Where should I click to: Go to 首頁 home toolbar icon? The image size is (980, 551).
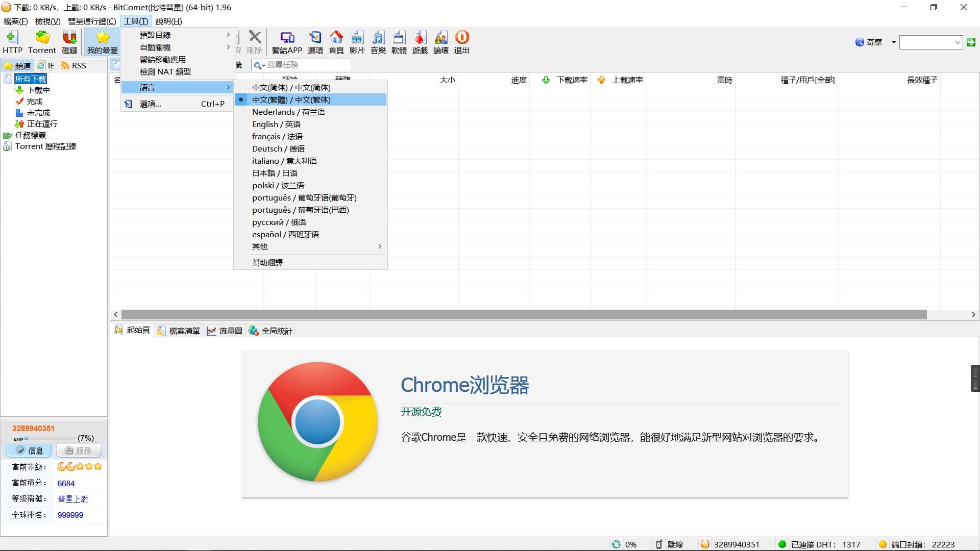click(x=336, y=38)
